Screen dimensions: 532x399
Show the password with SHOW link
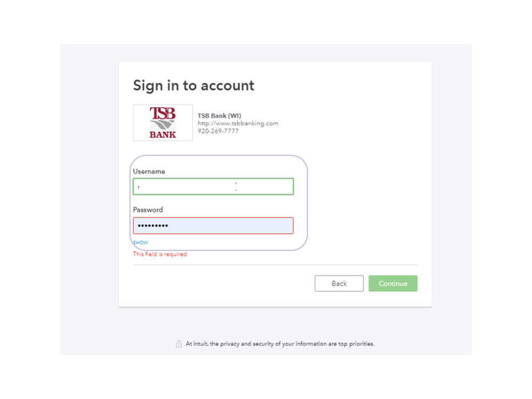(x=141, y=242)
